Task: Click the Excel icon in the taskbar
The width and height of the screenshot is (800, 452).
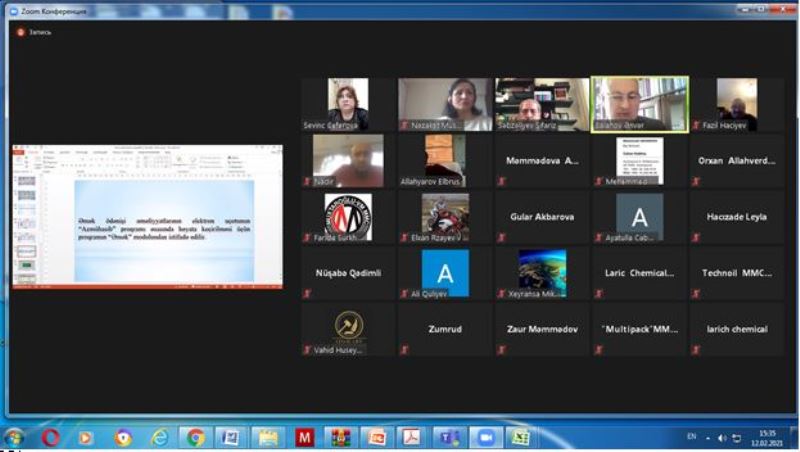Action: (519, 438)
